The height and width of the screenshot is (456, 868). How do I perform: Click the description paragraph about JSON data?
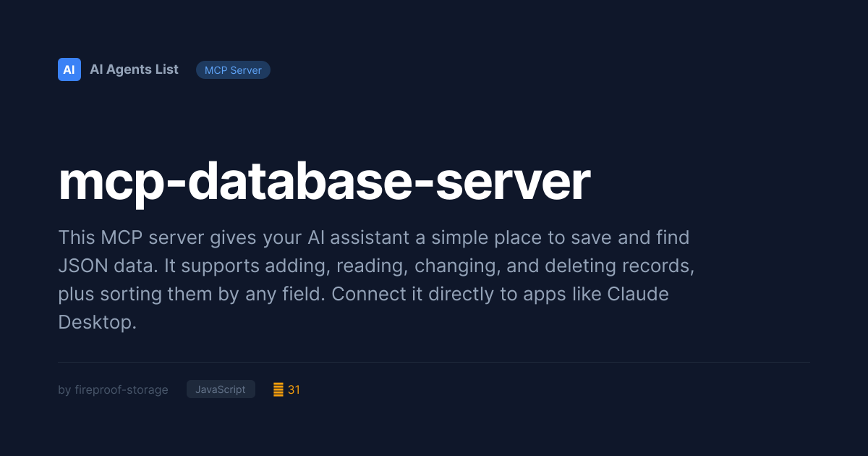(x=376, y=279)
